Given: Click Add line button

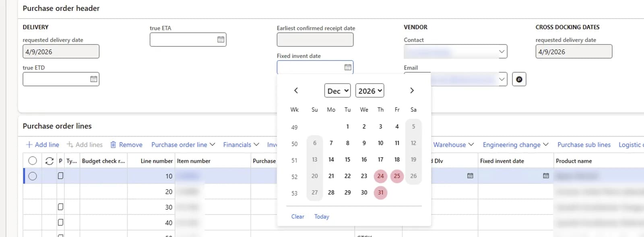Looking at the screenshot, I should pos(42,145).
